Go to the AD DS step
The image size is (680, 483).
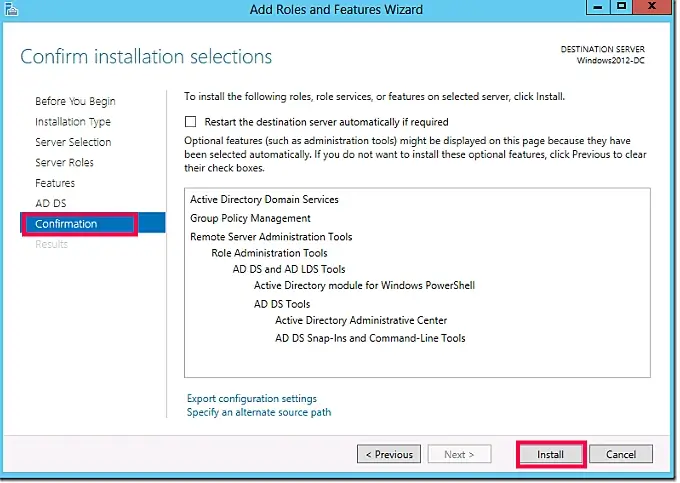(x=51, y=203)
